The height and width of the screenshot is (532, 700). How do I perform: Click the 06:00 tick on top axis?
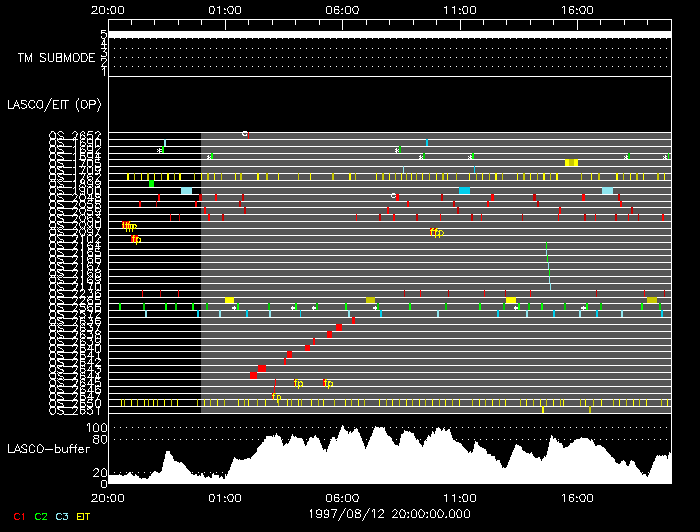click(342, 9)
